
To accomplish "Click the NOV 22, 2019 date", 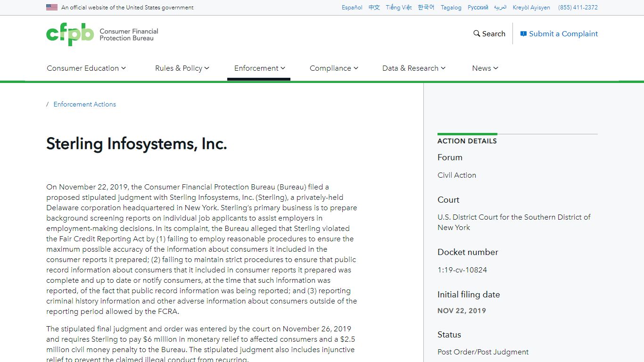I will point(462,311).
